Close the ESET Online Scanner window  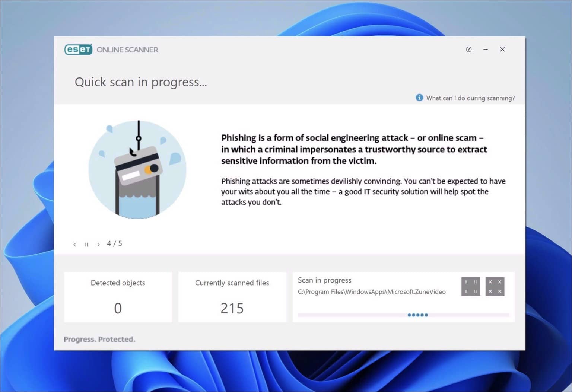coord(502,50)
